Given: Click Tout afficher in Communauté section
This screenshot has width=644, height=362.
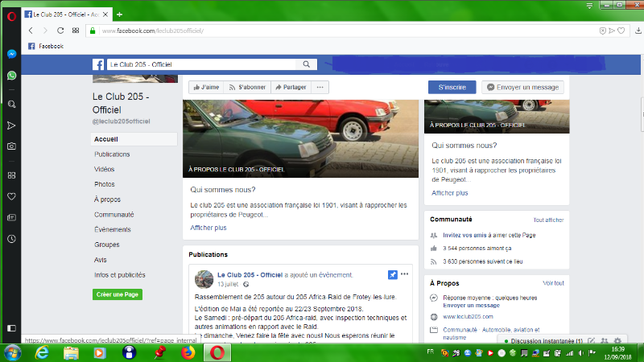Looking at the screenshot, I should click(548, 220).
